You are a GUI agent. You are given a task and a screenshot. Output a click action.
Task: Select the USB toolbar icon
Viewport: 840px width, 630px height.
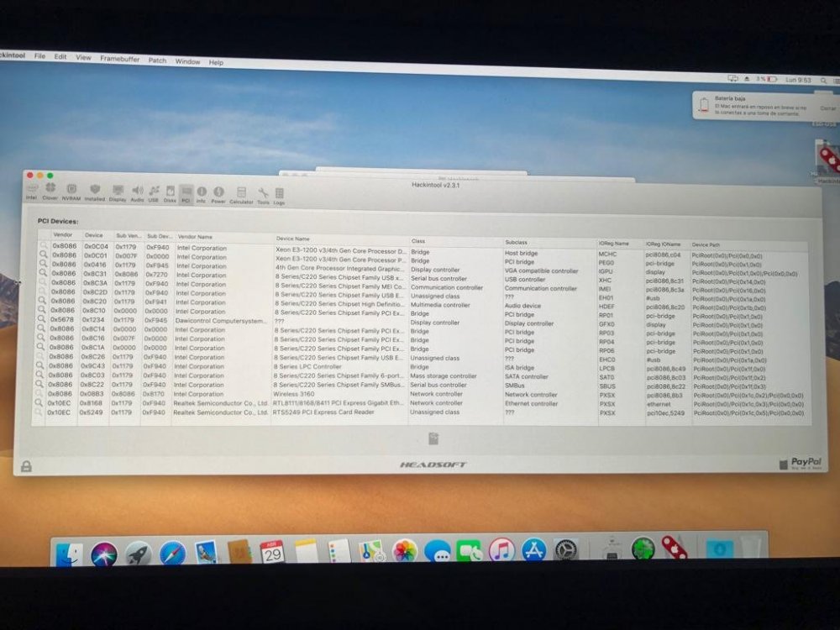[x=154, y=193]
